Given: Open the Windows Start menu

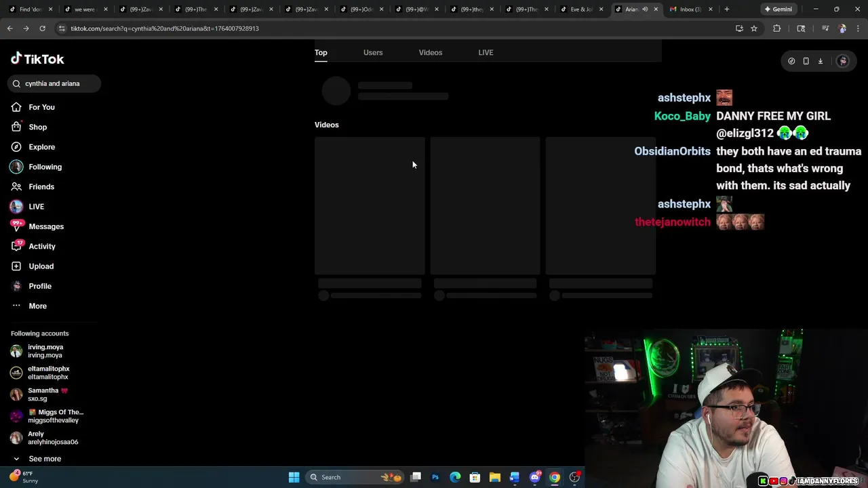Looking at the screenshot, I should point(294,477).
